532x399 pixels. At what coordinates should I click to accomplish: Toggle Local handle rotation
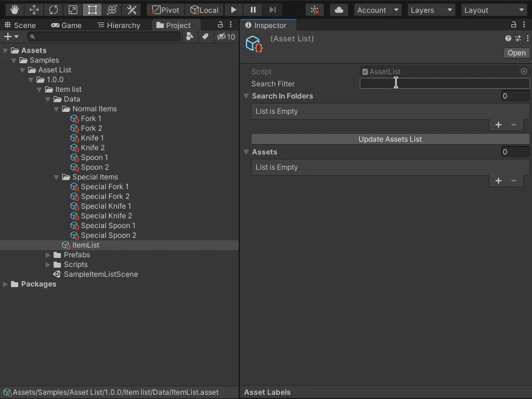pyautogui.click(x=205, y=10)
